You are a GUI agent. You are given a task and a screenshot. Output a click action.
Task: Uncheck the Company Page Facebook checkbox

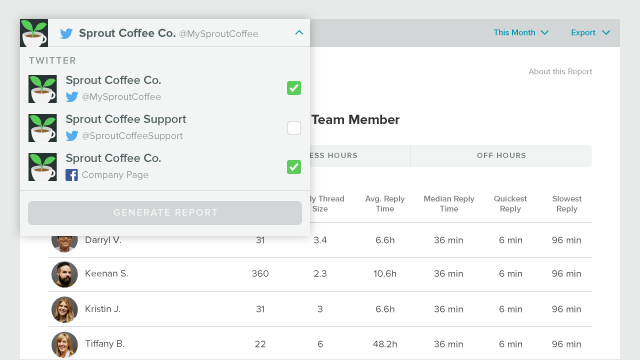click(294, 167)
